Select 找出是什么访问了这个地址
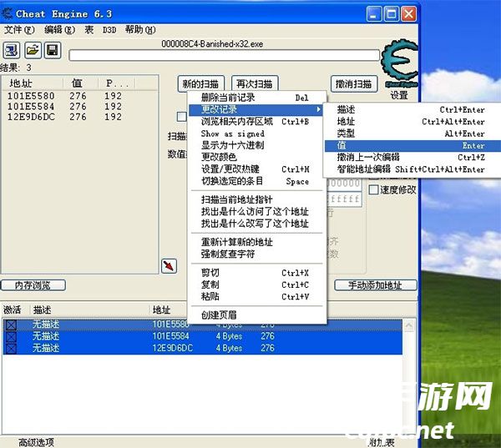 pos(256,212)
